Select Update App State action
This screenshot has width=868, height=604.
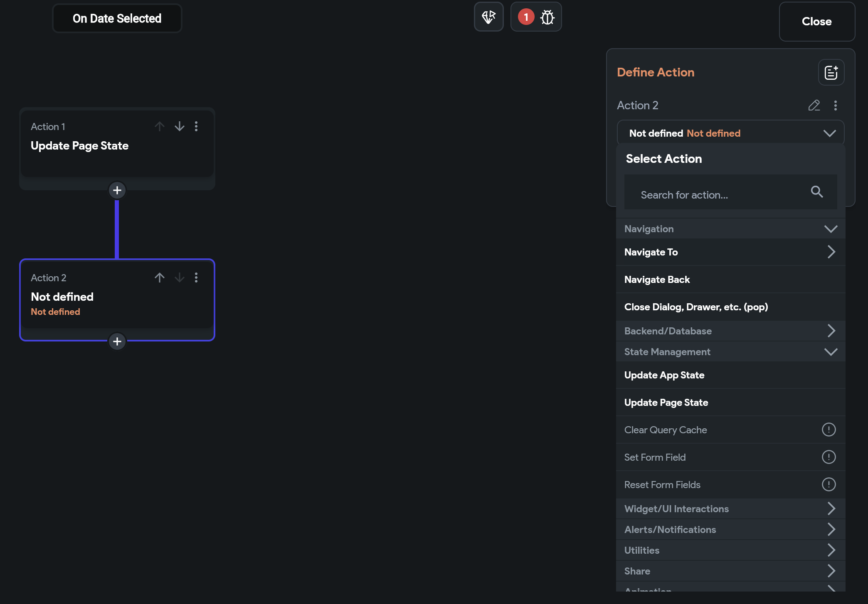[664, 375]
